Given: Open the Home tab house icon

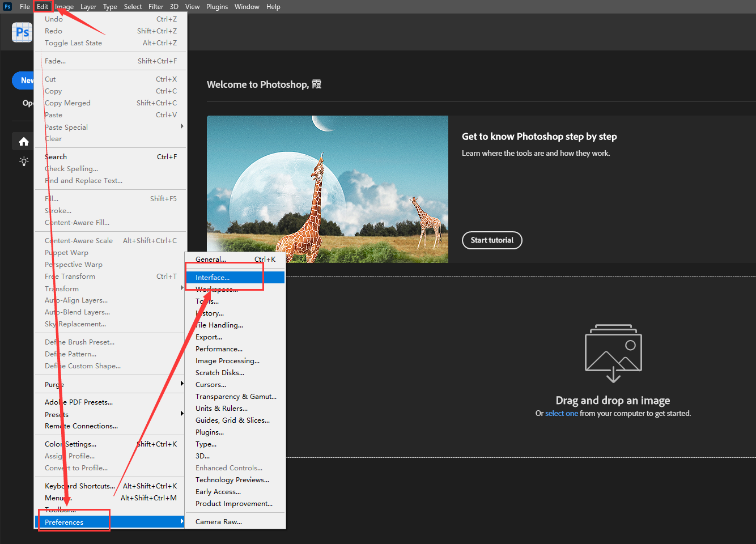Looking at the screenshot, I should (x=23, y=142).
